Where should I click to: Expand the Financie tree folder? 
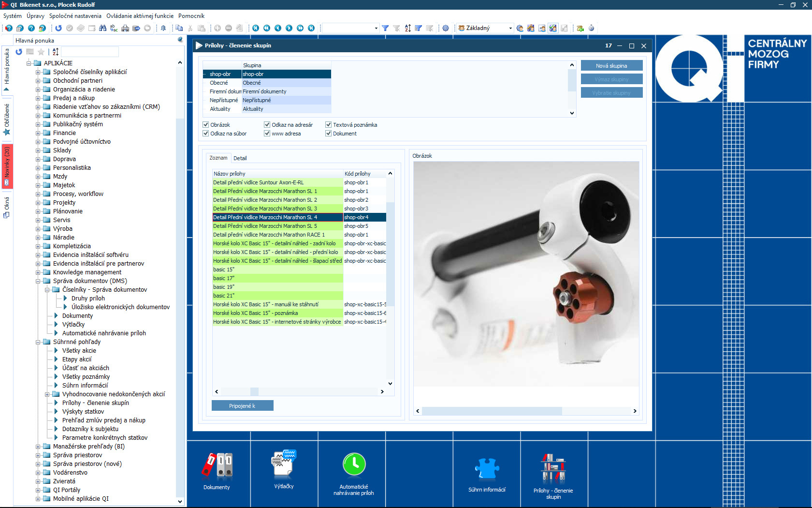[38, 133]
